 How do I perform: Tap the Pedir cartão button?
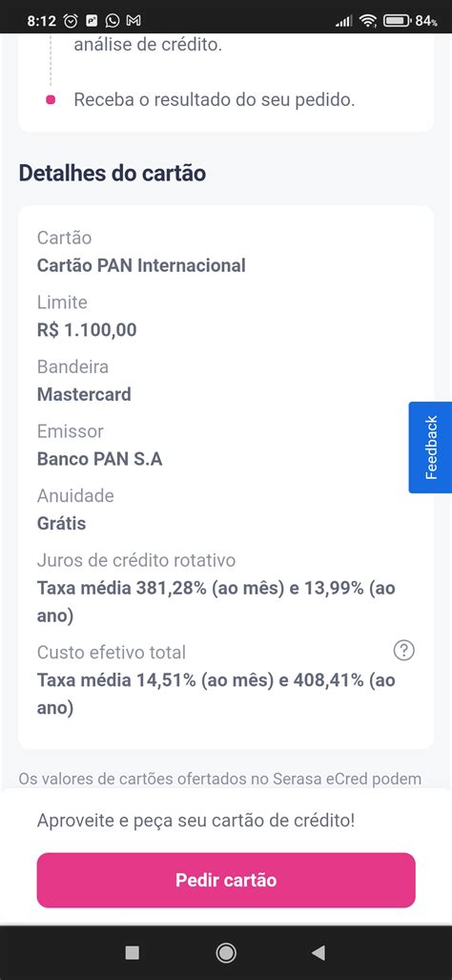[x=226, y=880]
